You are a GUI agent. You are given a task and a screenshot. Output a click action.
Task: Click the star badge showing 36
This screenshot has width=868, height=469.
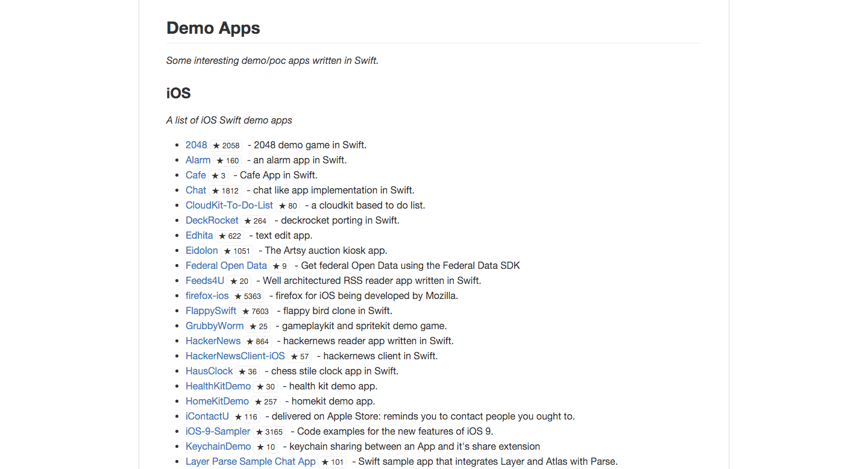[x=248, y=371]
